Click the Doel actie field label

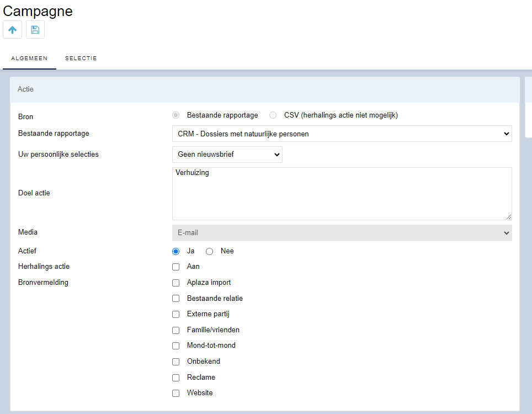(x=34, y=193)
